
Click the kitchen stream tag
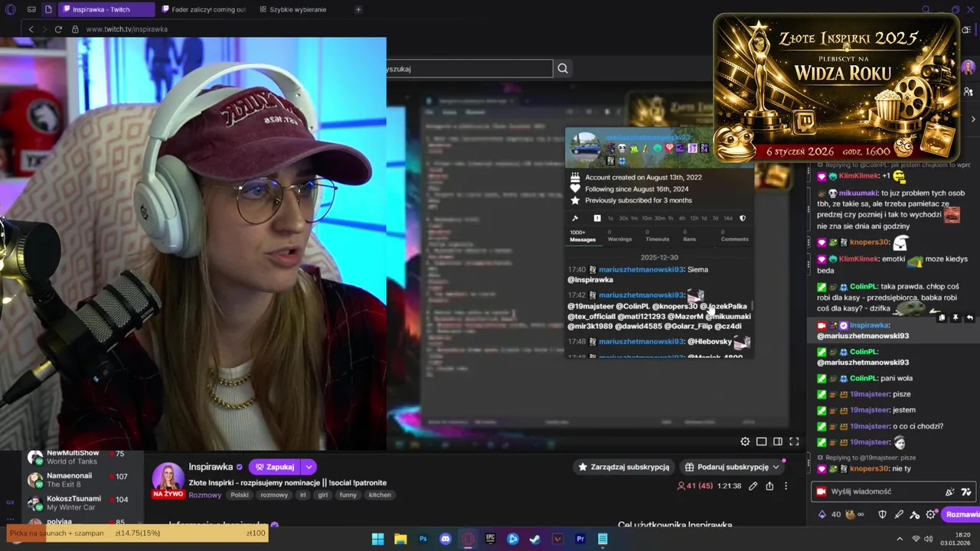(380, 495)
